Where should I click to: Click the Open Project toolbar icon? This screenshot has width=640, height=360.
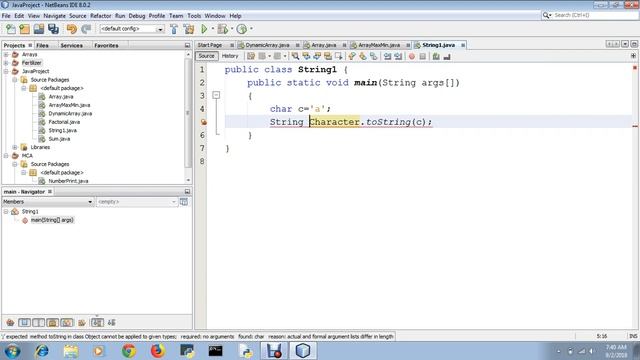coord(39,29)
